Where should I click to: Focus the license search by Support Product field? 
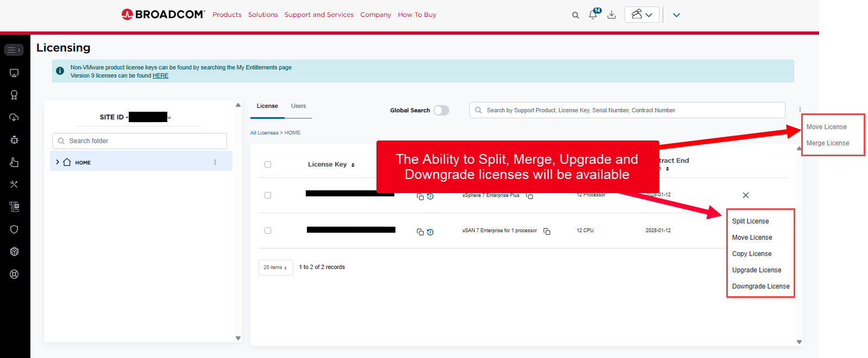pyautogui.click(x=627, y=110)
